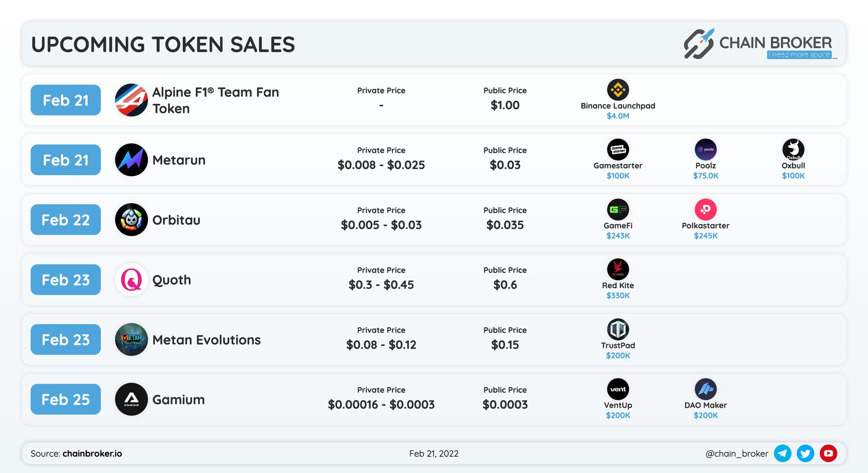Click the 'I need more space' tagline
Screen dimensions: 868x473
click(x=799, y=55)
